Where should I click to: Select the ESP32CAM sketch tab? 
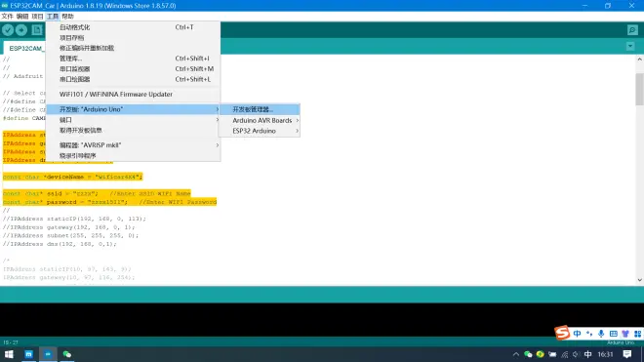point(24,48)
